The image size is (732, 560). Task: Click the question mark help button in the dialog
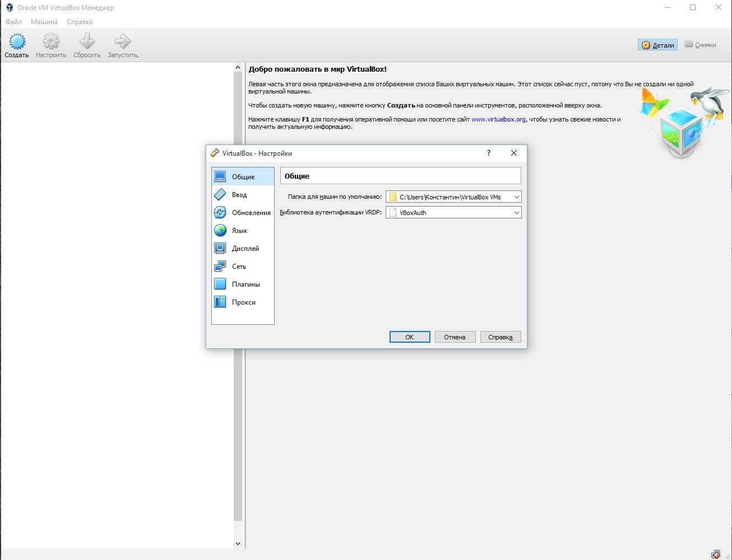pyautogui.click(x=488, y=153)
